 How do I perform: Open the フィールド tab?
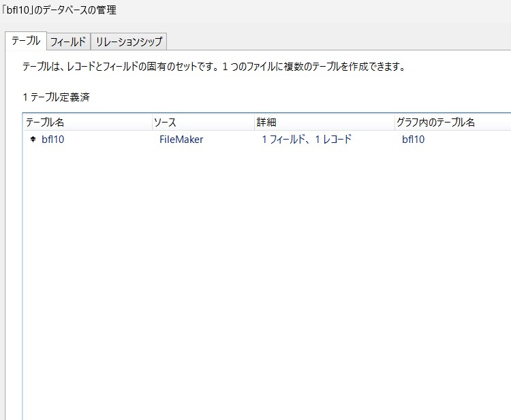click(68, 42)
